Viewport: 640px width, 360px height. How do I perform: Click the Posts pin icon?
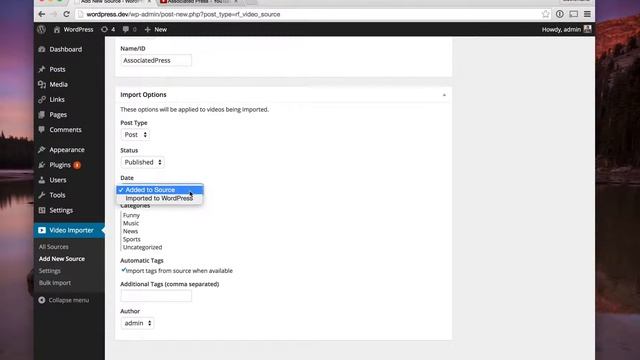[42, 69]
